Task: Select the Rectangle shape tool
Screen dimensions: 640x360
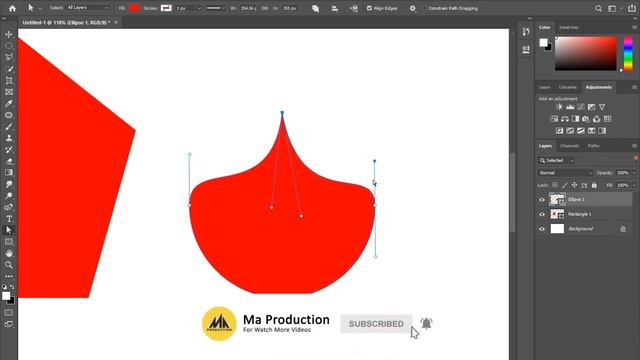Action: tap(9, 242)
